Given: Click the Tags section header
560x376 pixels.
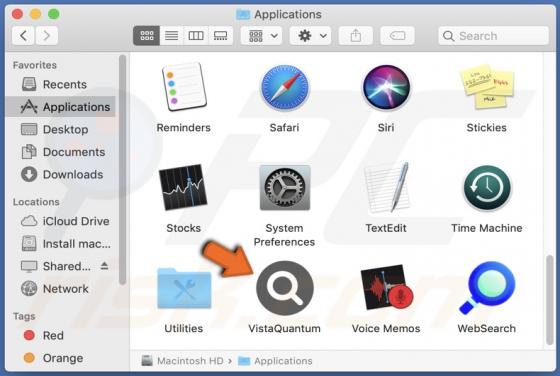Looking at the screenshot, I should coord(24,316).
